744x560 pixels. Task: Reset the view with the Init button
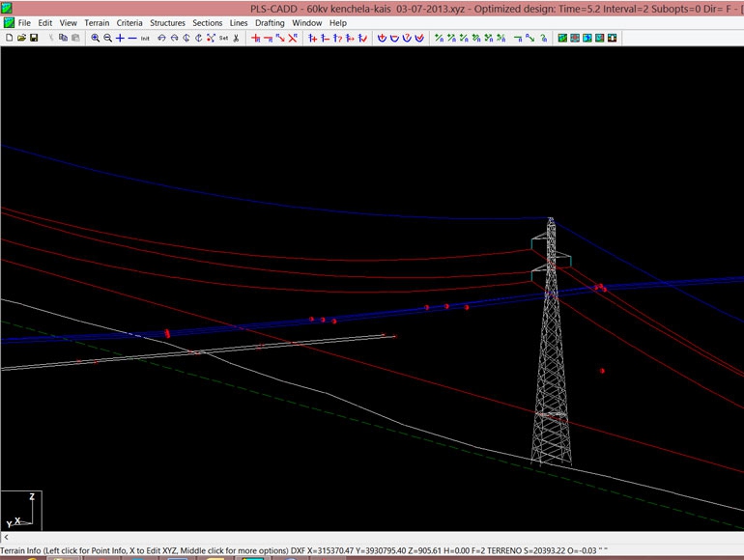pos(145,38)
